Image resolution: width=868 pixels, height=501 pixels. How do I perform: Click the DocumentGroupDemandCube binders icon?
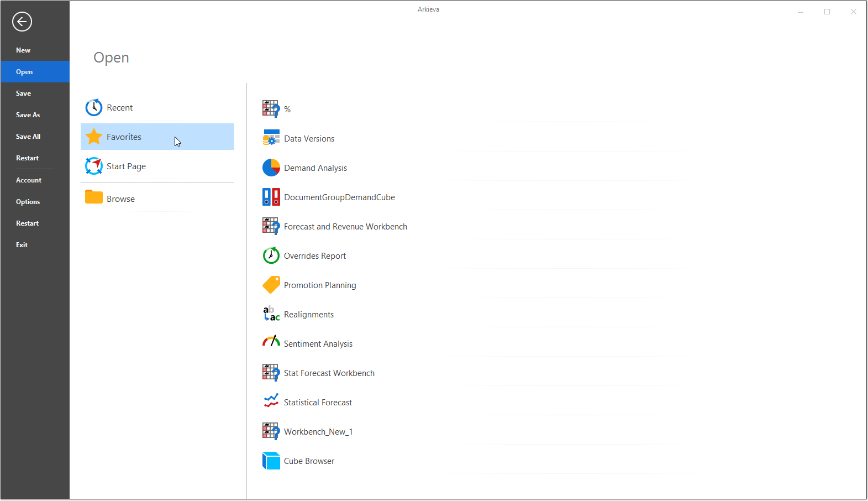(x=271, y=197)
